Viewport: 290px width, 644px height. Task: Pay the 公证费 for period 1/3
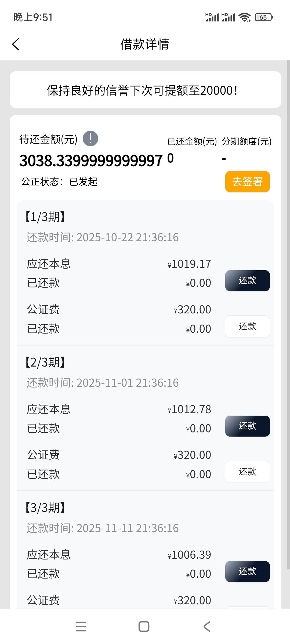[x=247, y=326]
